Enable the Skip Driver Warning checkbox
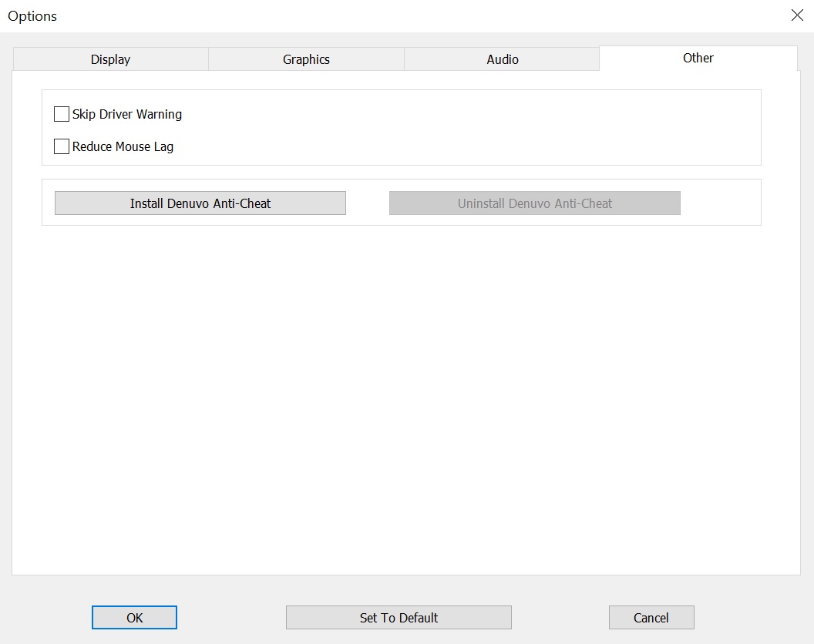 (x=62, y=114)
